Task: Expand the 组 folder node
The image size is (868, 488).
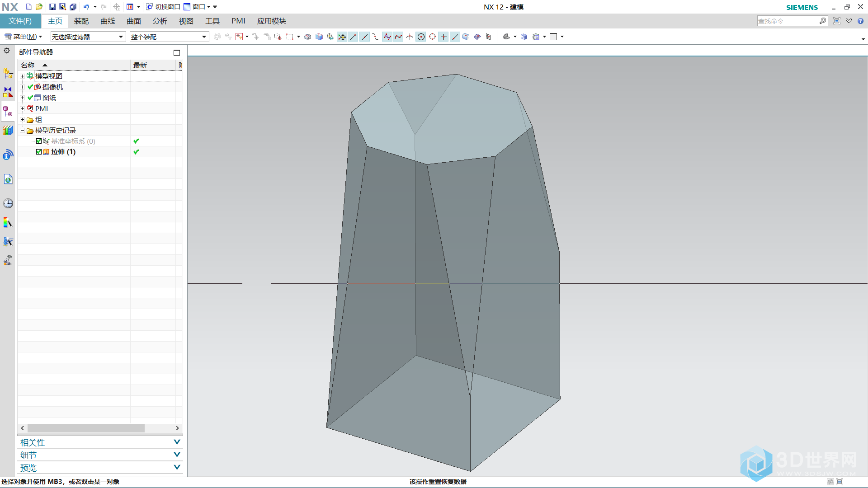Action: pos(22,120)
